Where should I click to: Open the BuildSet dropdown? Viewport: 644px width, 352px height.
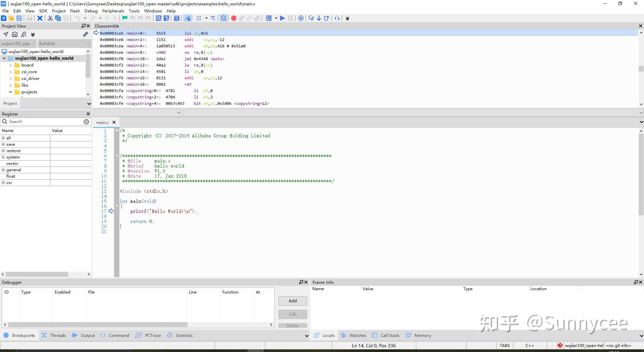click(64, 43)
